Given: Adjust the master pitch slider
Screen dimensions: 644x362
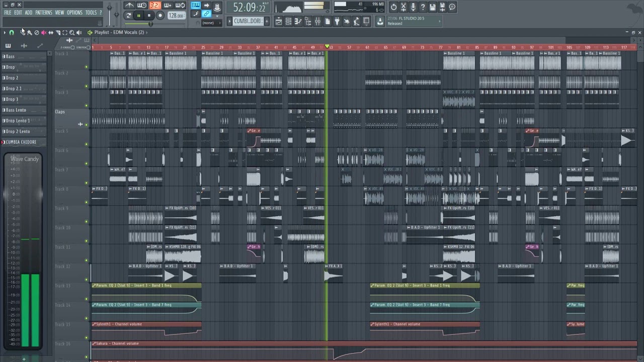Looking at the screenshot, I should 116,14.
